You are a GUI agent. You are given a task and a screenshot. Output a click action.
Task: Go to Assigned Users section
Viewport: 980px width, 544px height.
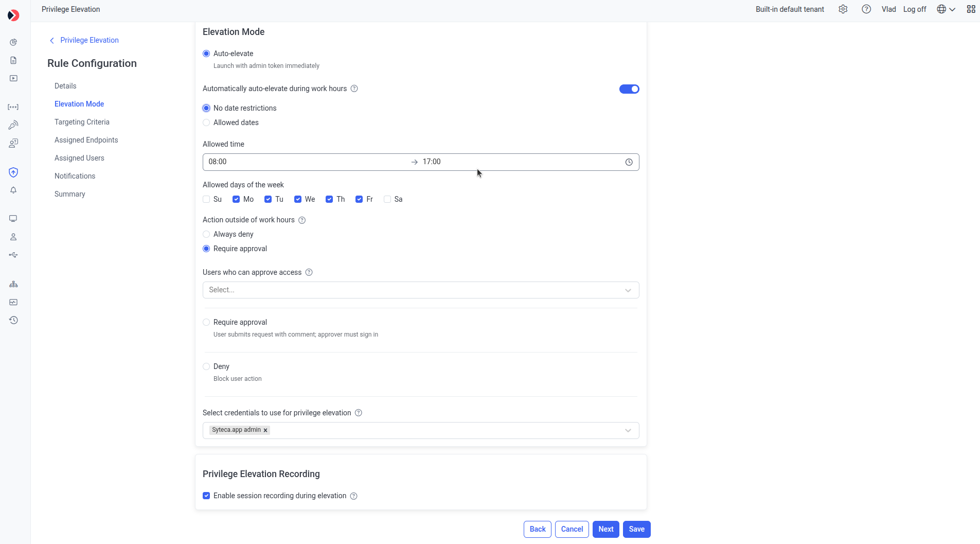[x=79, y=158]
